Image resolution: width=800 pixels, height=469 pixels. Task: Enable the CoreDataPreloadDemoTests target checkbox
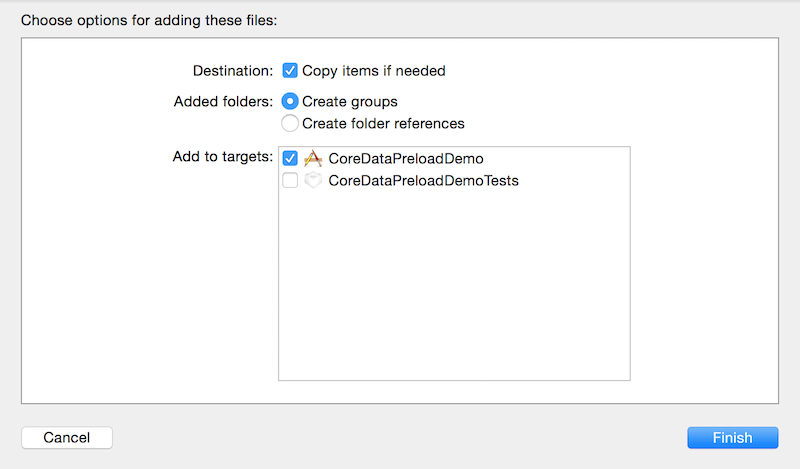click(x=290, y=181)
